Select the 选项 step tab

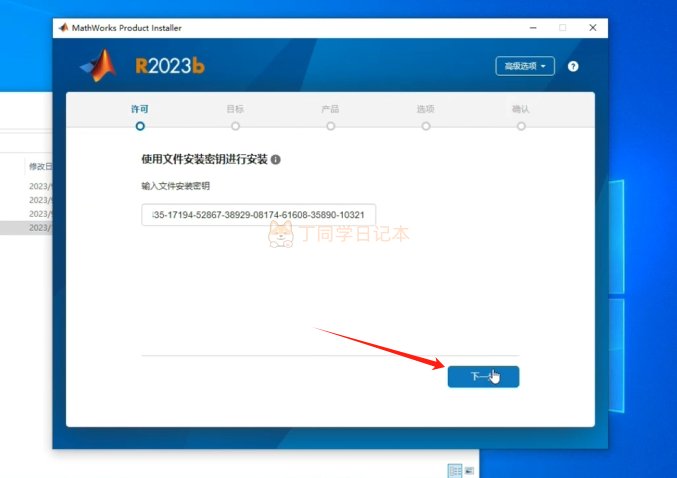click(426, 109)
